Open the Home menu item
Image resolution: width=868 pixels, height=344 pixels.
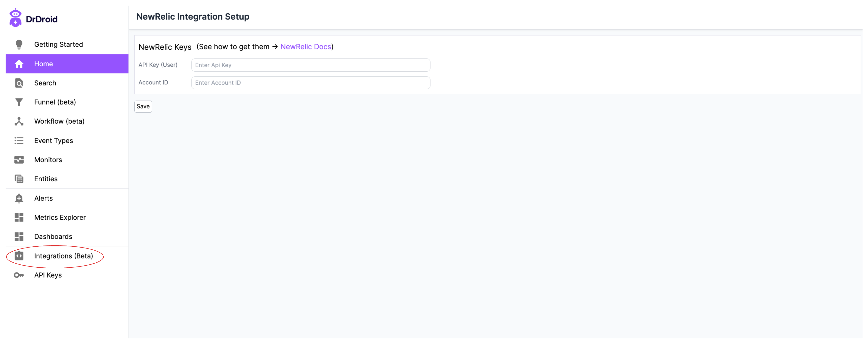click(x=44, y=64)
